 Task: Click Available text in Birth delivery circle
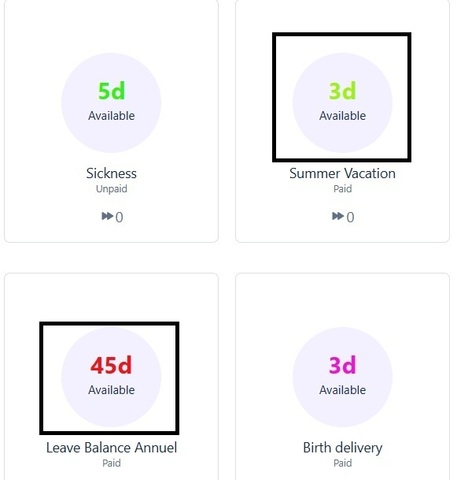[342, 390]
